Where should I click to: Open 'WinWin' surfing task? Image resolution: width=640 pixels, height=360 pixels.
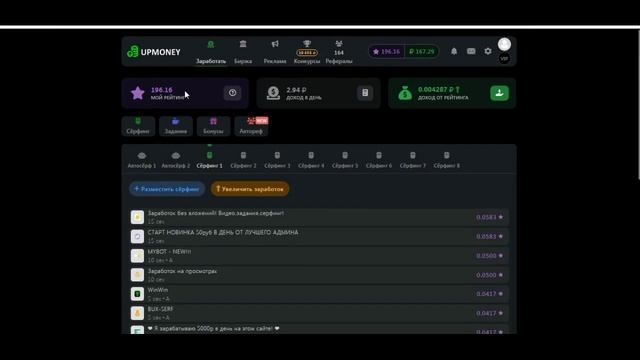click(319, 294)
